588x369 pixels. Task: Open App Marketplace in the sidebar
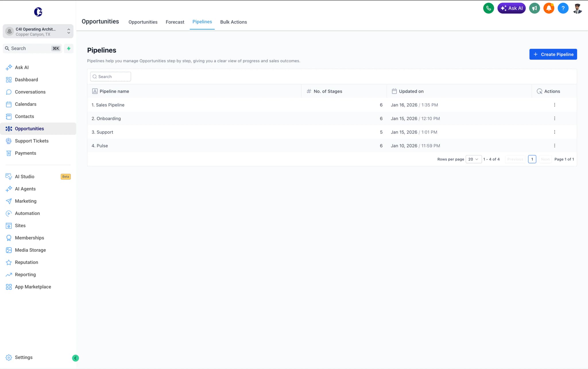(38, 287)
